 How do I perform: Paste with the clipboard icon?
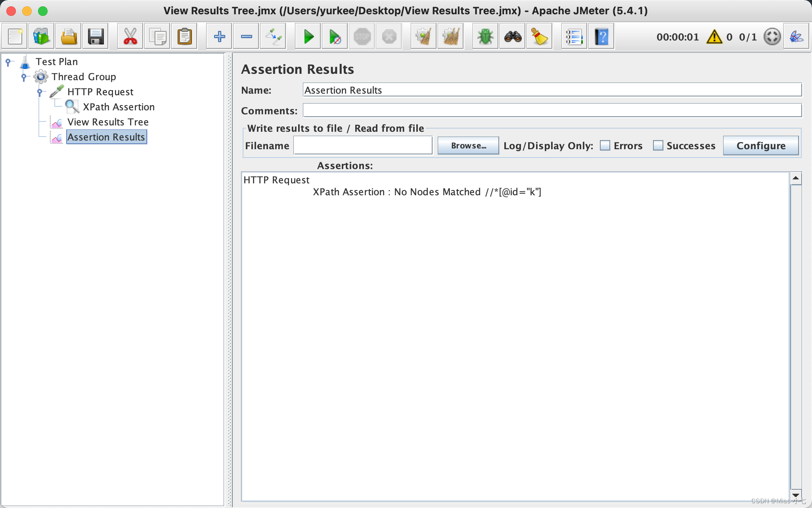tap(184, 37)
